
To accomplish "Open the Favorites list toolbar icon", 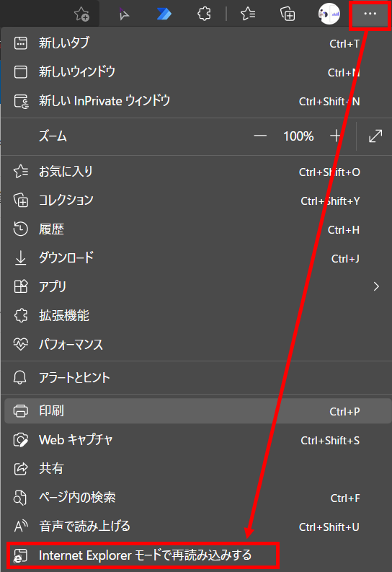I will [248, 14].
